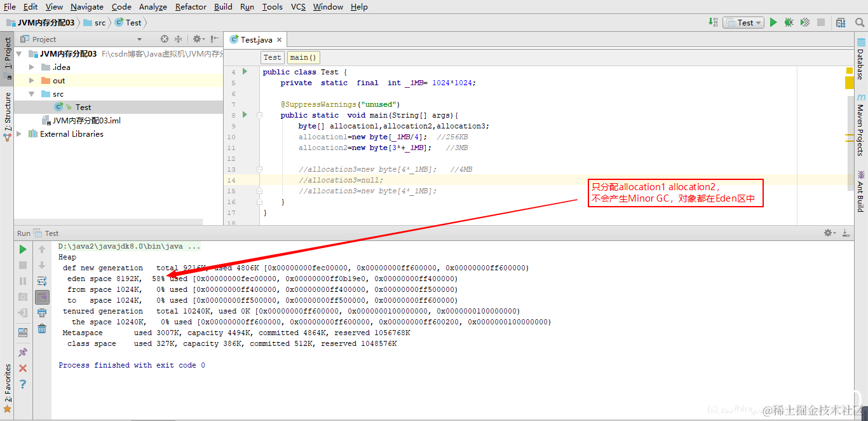868x421 pixels.
Task: Open 2: Favorites tool window tab
Action: (7, 388)
